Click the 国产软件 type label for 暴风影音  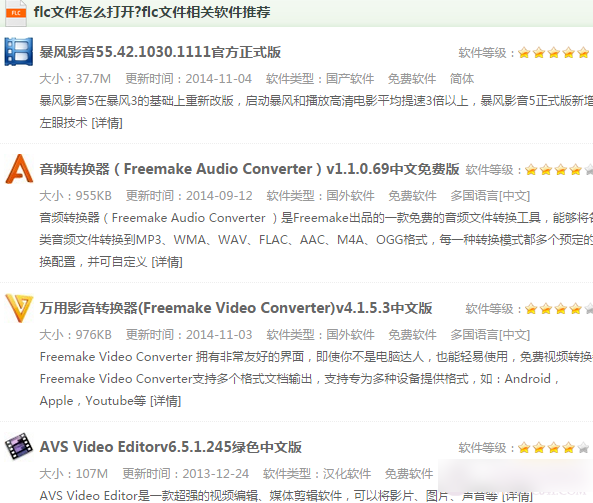tap(350, 79)
